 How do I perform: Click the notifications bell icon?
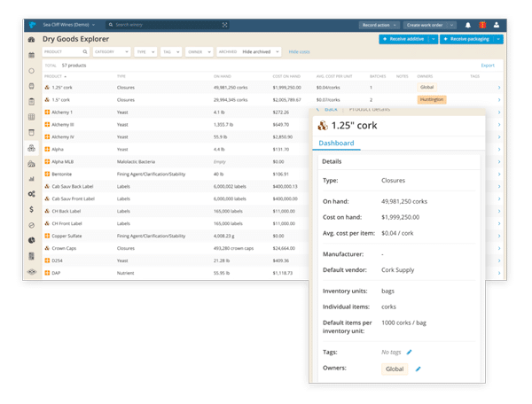tap(467, 25)
